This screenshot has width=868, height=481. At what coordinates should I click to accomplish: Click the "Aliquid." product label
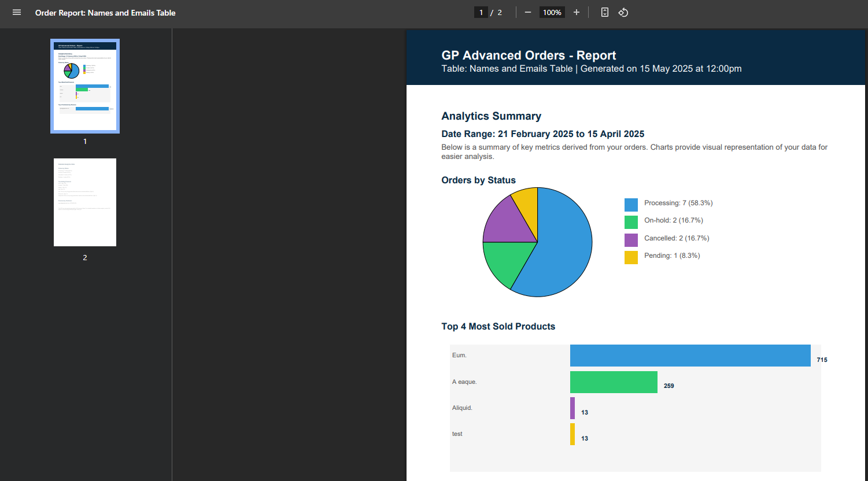(462, 408)
